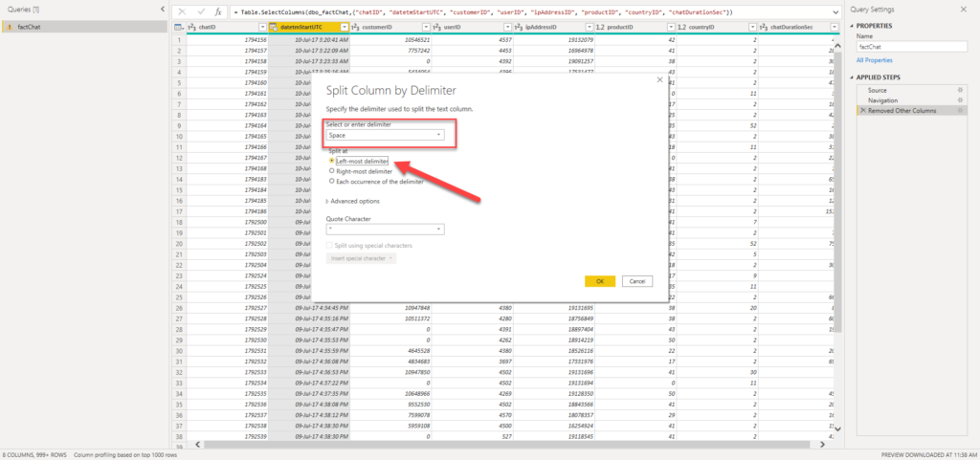Open the filter dropdown of ipAddressID column
This screenshot has height=460, width=980.
click(x=589, y=27)
